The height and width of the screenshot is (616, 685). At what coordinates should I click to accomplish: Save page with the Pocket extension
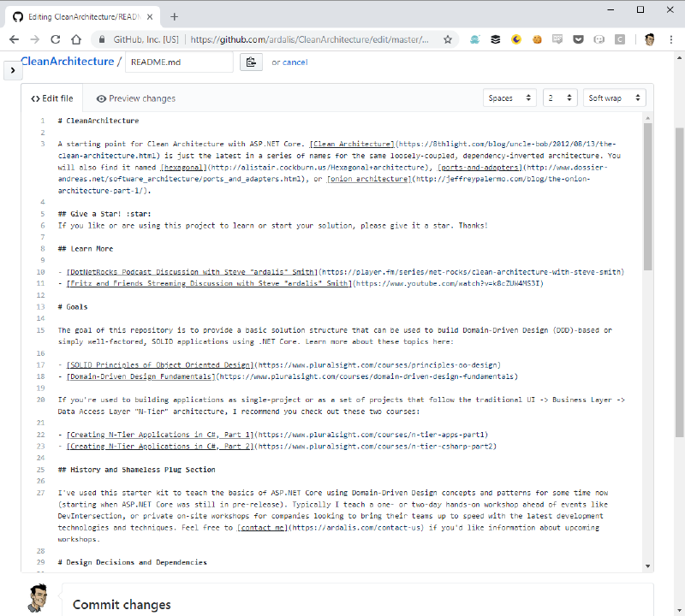(x=579, y=39)
